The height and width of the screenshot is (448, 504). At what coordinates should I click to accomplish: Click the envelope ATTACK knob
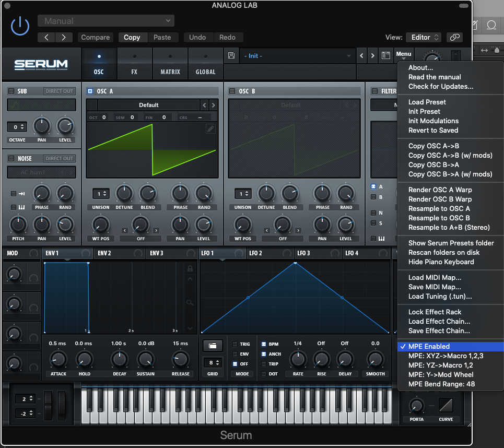(x=58, y=359)
